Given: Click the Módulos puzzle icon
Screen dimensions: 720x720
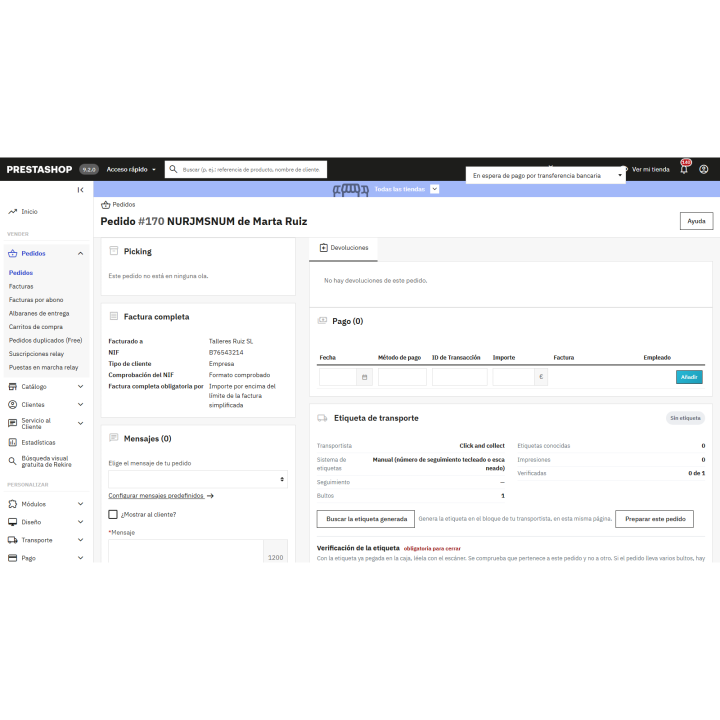Looking at the screenshot, I should (x=12, y=504).
